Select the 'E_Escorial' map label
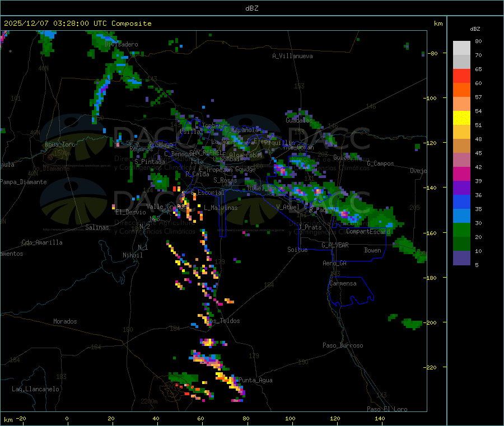 208,193
